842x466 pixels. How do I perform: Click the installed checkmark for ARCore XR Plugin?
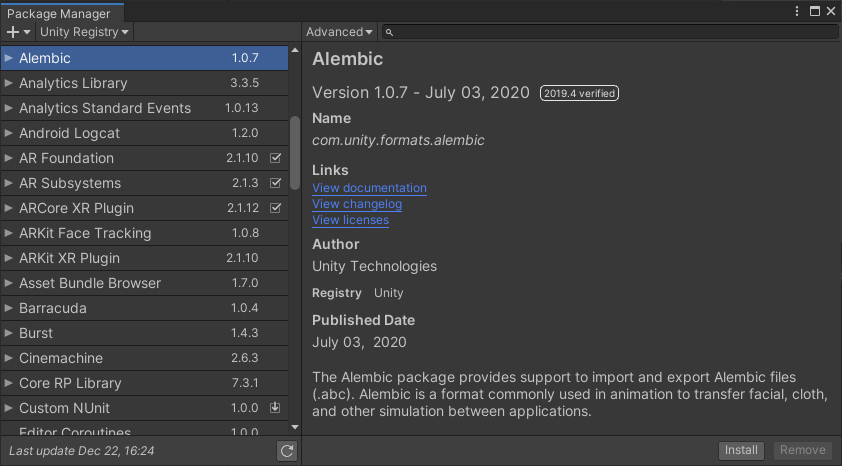(x=276, y=208)
